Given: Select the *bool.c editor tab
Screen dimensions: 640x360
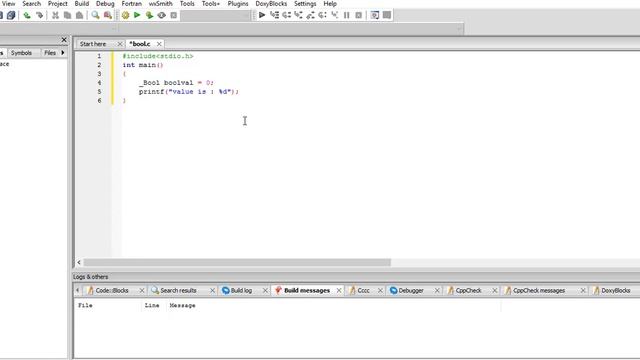Looking at the screenshot, I should pos(140,44).
